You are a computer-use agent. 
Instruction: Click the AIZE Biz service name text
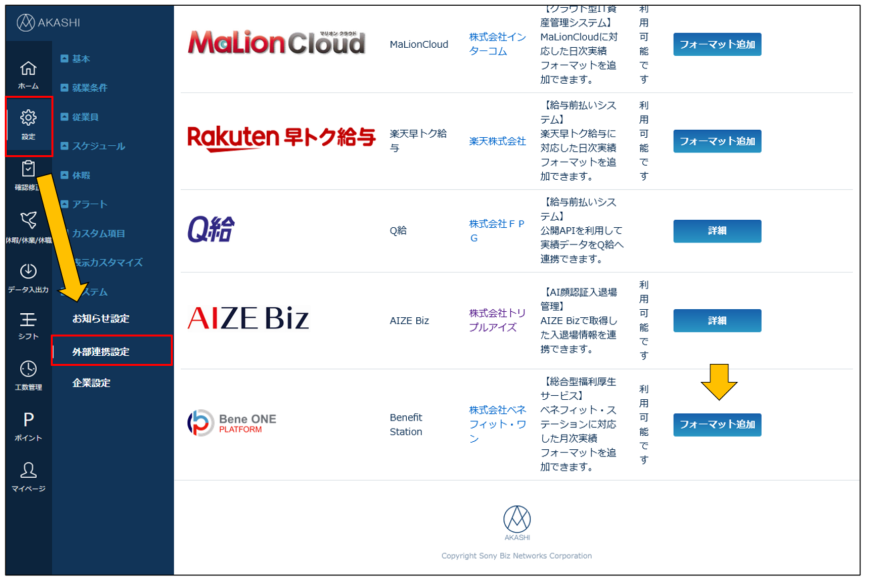[x=409, y=321]
